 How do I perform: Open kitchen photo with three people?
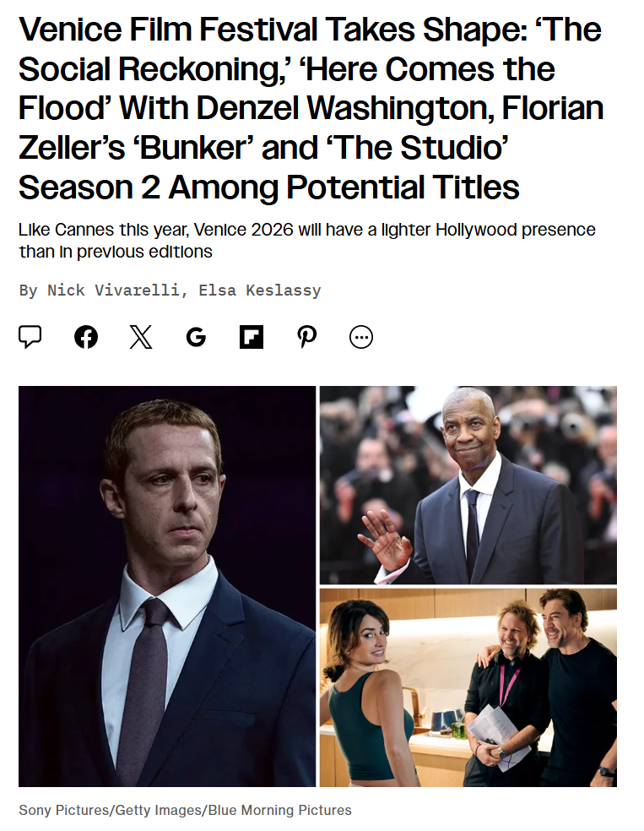tap(468, 687)
